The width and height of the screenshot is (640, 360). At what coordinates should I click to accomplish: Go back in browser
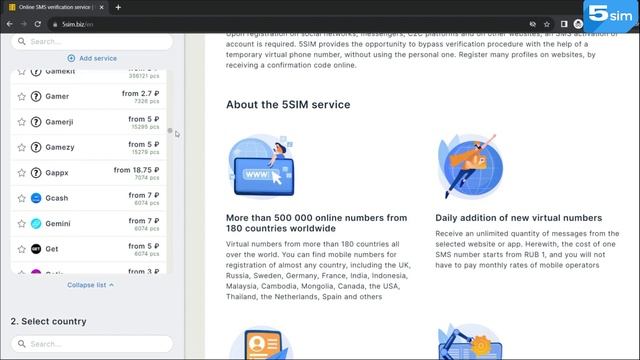click(x=9, y=24)
